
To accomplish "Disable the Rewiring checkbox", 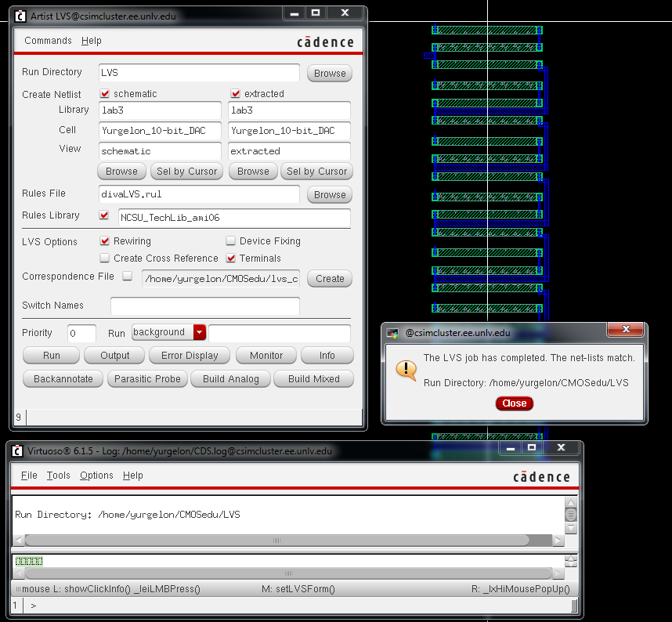I will coord(105,241).
